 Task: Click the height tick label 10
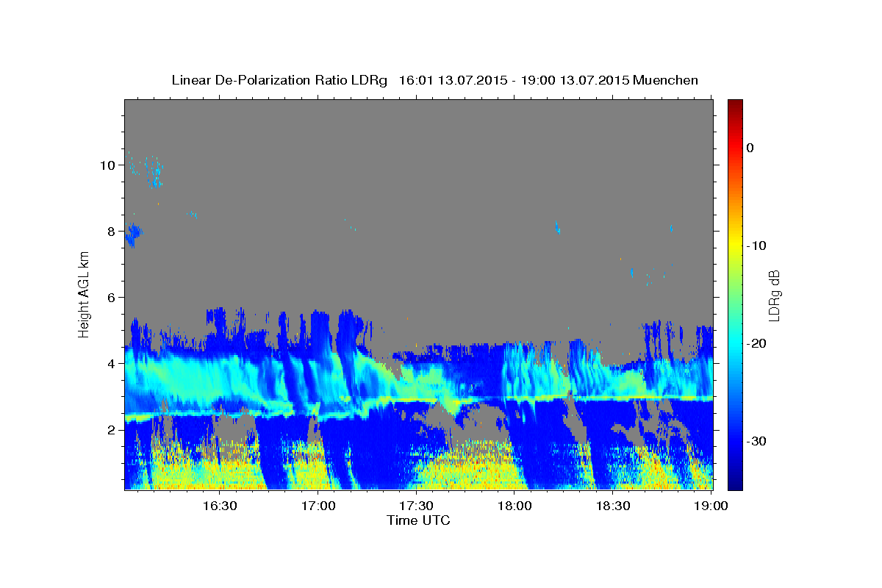(107, 165)
